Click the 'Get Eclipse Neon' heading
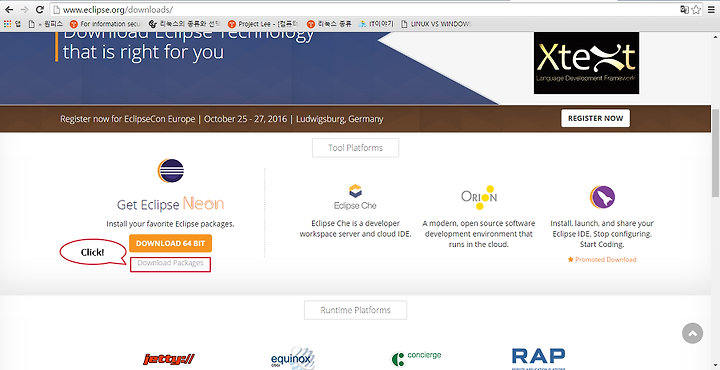Viewport: 720px width, 370px height. pyautogui.click(x=170, y=204)
